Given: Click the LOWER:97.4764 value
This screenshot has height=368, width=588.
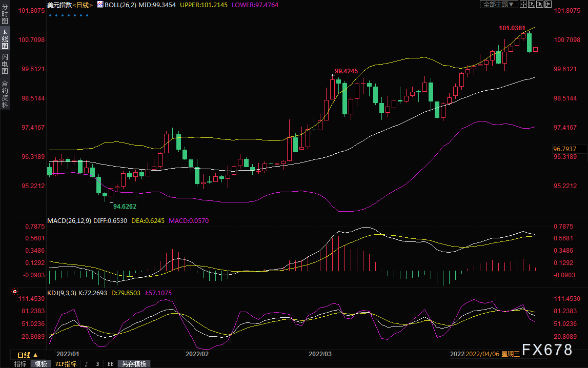Looking at the screenshot, I should [255, 5].
